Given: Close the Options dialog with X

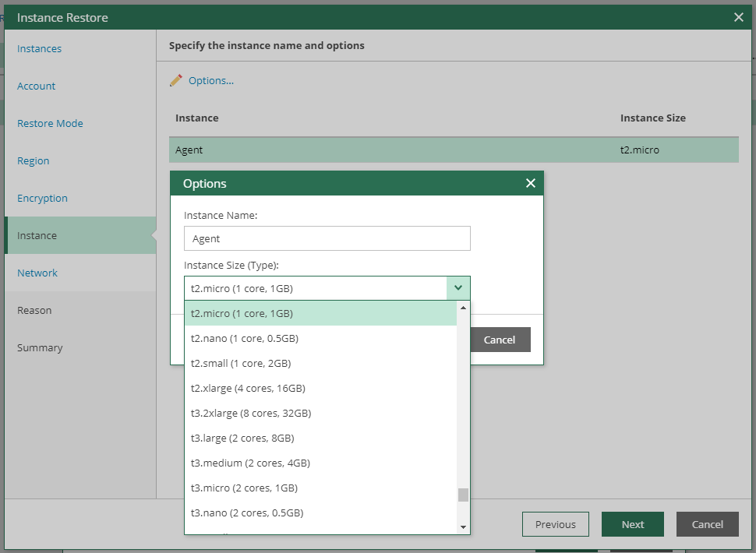Looking at the screenshot, I should [x=530, y=183].
